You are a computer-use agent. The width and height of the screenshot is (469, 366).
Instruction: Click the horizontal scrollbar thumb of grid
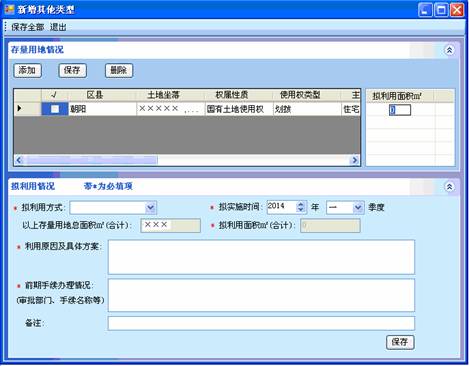92,160
